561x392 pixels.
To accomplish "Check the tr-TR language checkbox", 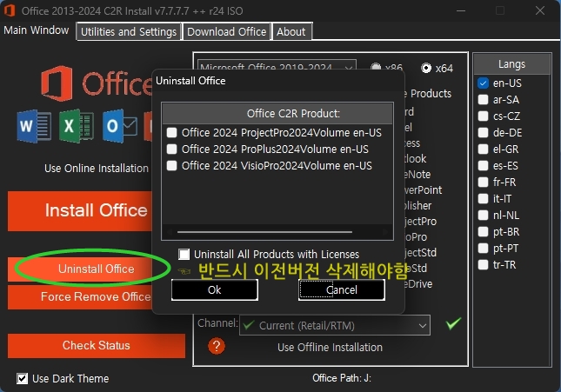I will 483,265.
